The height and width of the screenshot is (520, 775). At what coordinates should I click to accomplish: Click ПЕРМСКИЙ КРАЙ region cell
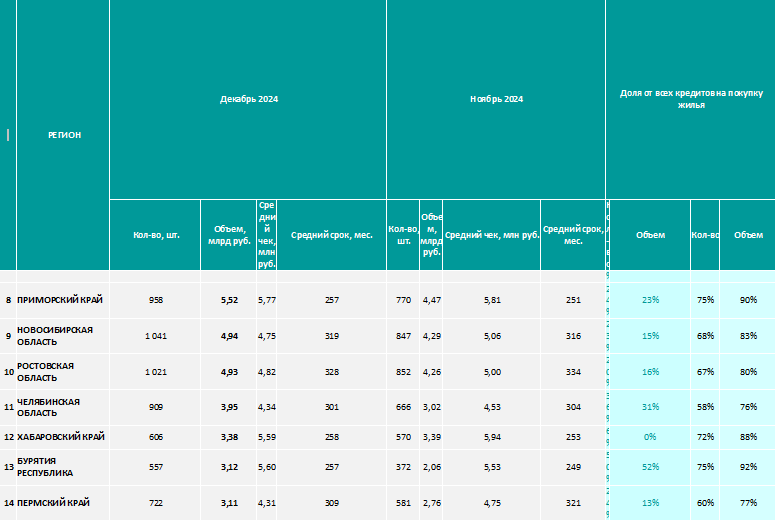click(63, 503)
